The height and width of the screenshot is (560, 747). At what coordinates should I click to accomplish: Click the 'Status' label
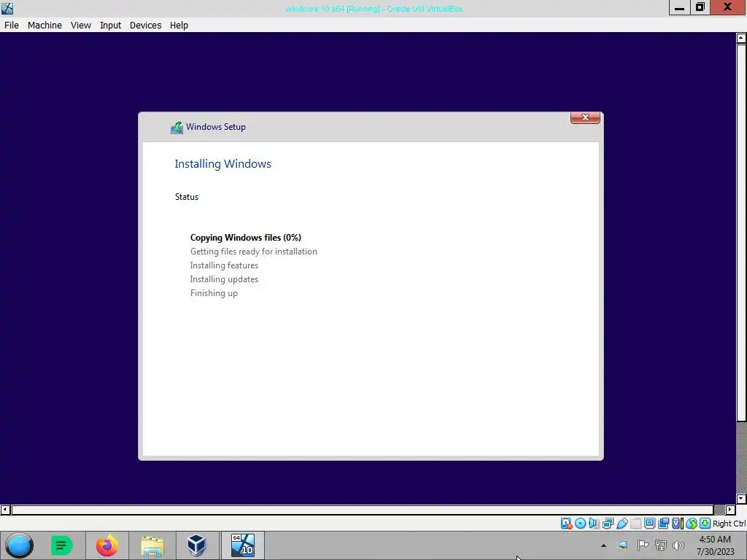coord(187,197)
